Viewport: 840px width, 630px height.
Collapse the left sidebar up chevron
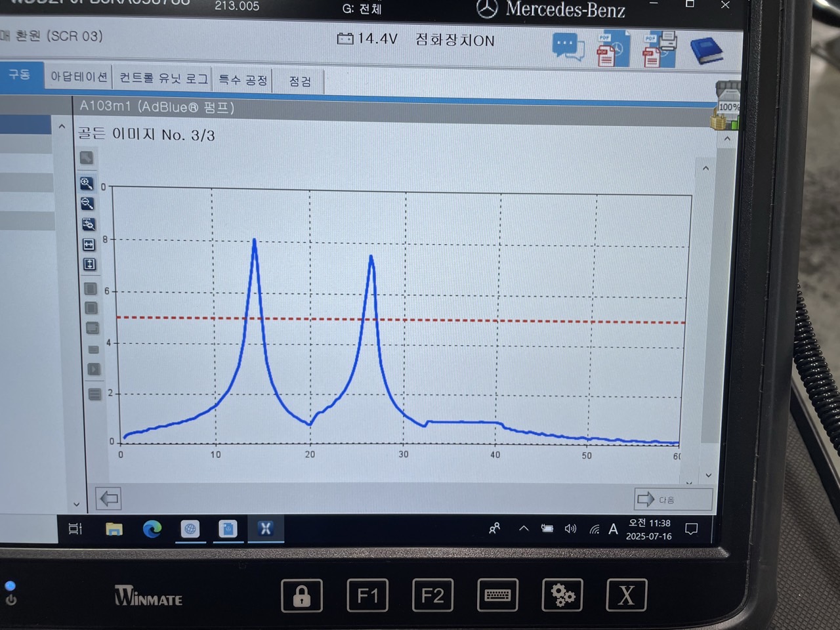[x=62, y=127]
